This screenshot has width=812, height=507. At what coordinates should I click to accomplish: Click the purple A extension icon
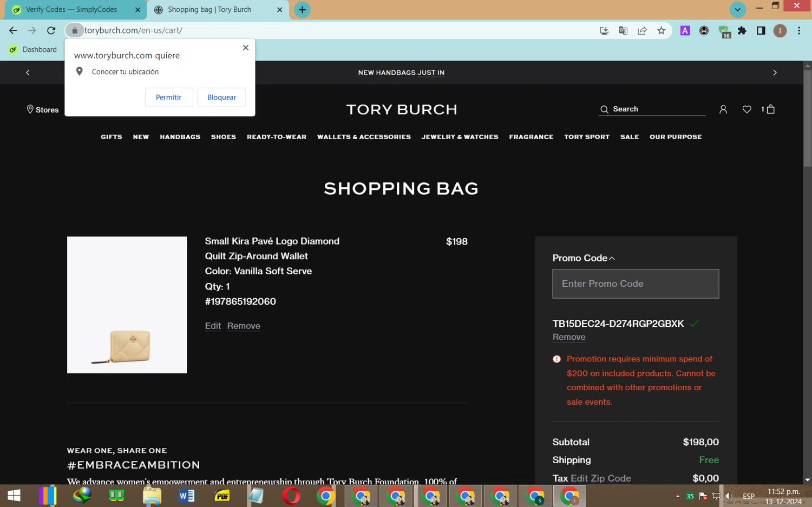pyautogui.click(x=685, y=31)
